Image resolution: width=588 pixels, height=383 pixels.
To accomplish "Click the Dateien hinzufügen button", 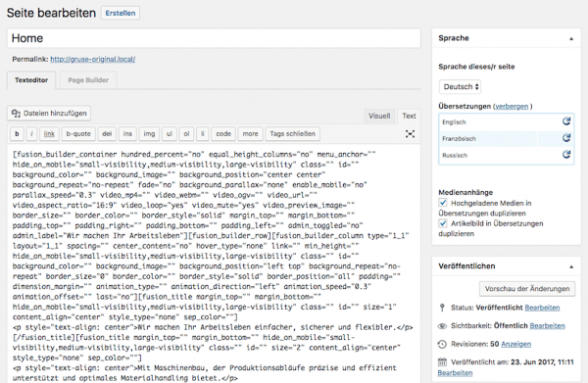I will click(x=49, y=114).
